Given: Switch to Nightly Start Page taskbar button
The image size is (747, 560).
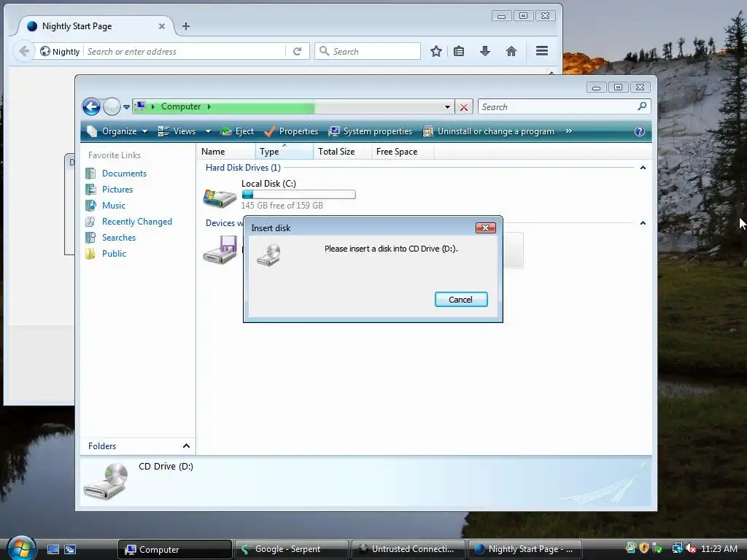Looking at the screenshot, I should click(525, 550).
